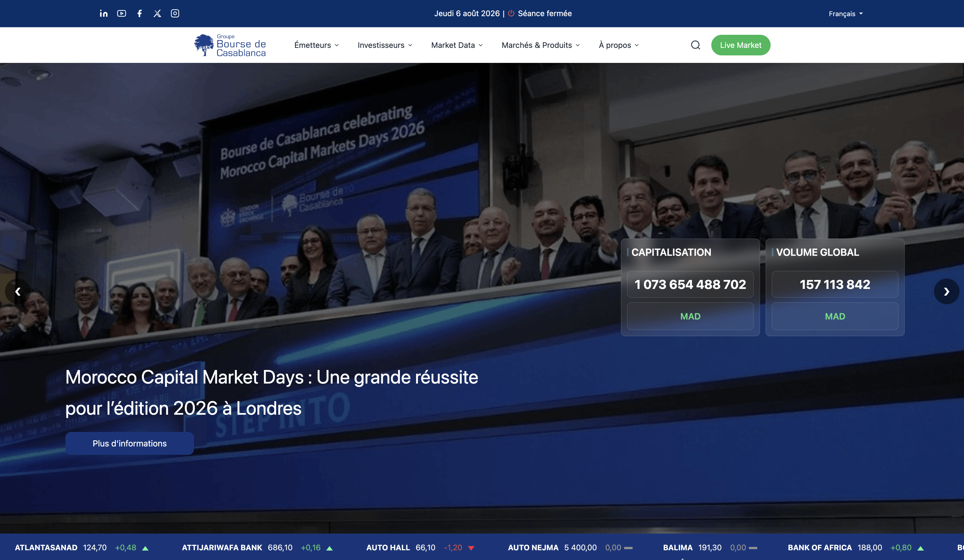
Task: Click ATTIJARIWAFA BANK change +0,16
Action: pyautogui.click(x=311, y=548)
